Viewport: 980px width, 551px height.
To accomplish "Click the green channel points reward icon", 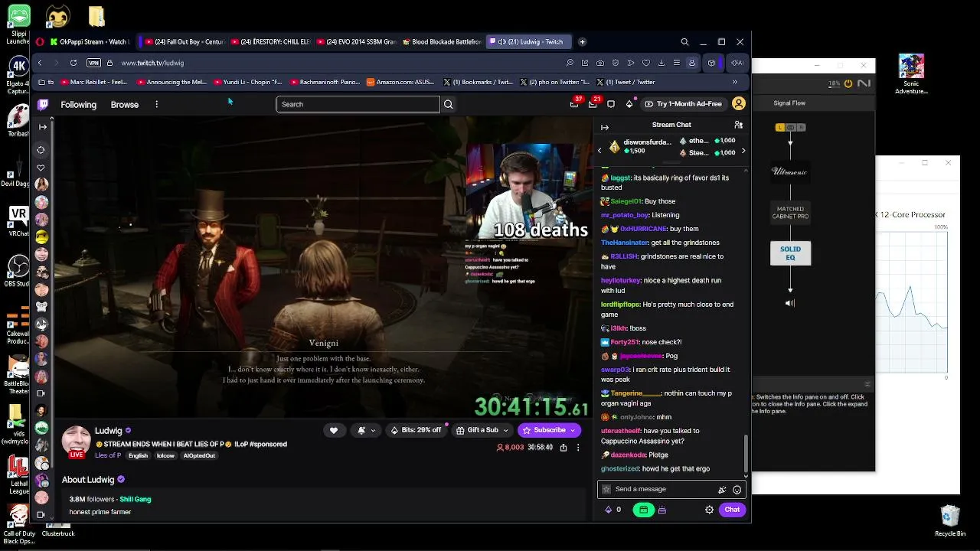I will pyautogui.click(x=643, y=510).
